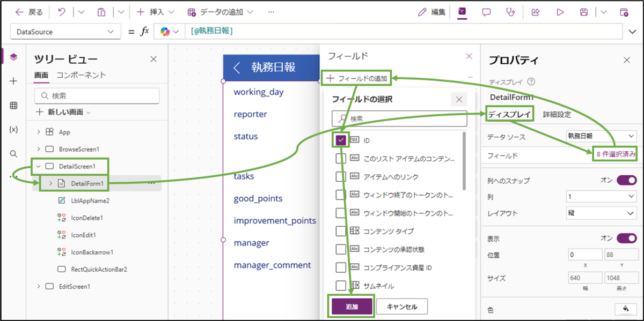Check the ウィンドウ開始のトークン field
644x321 pixels.
341,213
